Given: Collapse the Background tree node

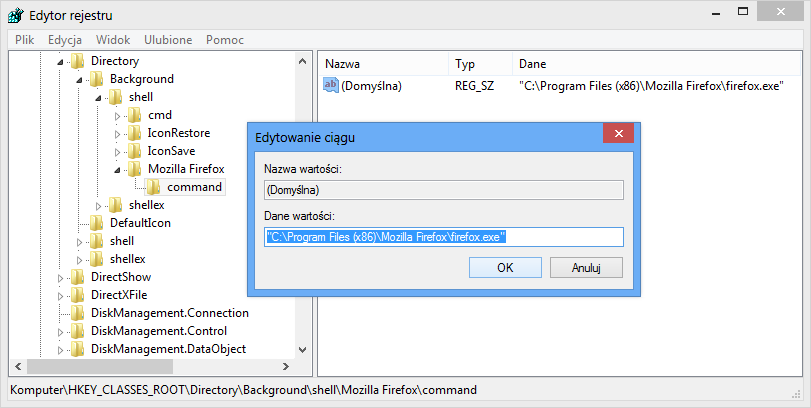Looking at the screenshot, I should [80, 79].
